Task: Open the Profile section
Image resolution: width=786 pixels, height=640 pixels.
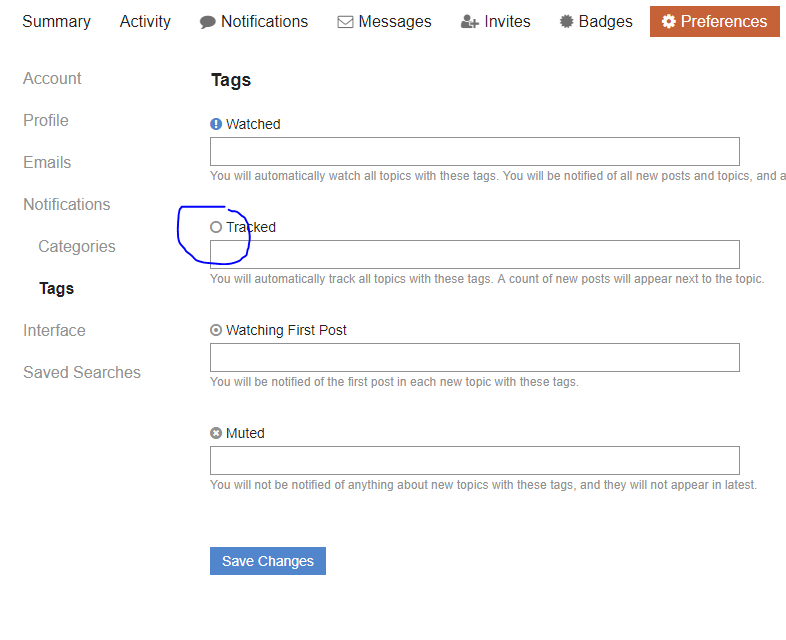Action: [46, 120]
